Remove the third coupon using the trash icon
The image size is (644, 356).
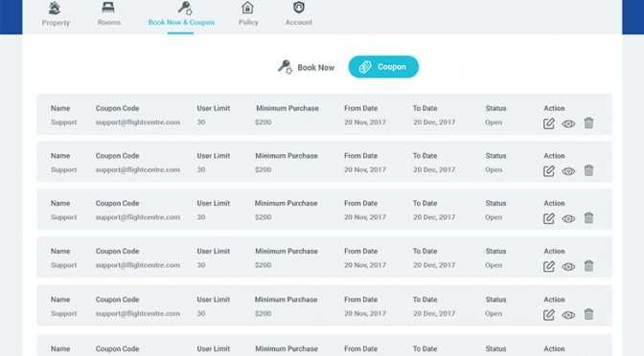(588, 218)
